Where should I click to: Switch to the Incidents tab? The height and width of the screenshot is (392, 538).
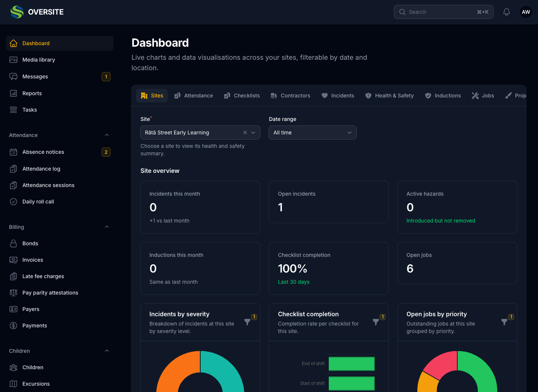pyautogui.click(x=338, y=96)
